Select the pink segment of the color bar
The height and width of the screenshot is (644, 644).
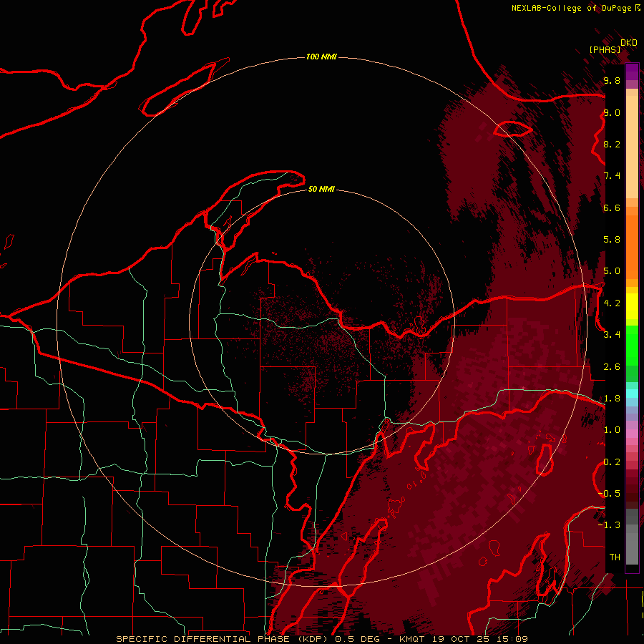coord(632,434)
